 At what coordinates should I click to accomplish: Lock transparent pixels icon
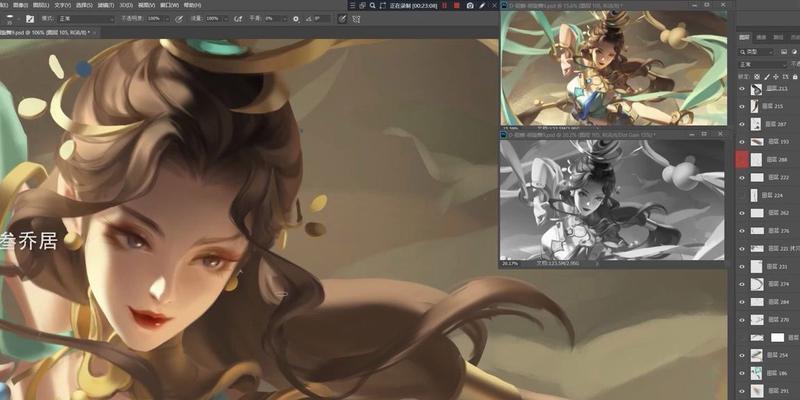(757, 77)
